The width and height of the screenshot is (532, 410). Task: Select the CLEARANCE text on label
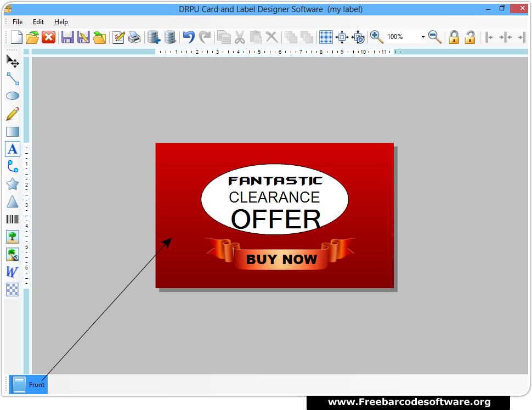[x=274, y=197]
